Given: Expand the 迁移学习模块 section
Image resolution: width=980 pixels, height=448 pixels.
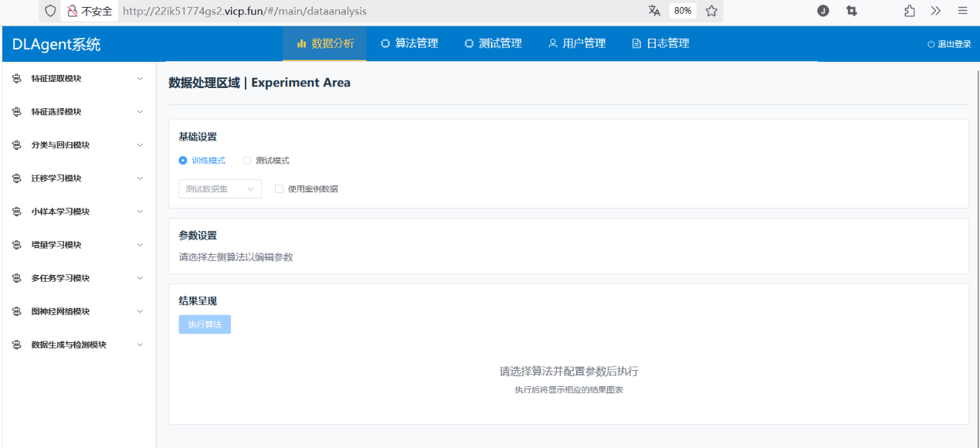Looking at the screenshot, I should [x=77, y=178].
